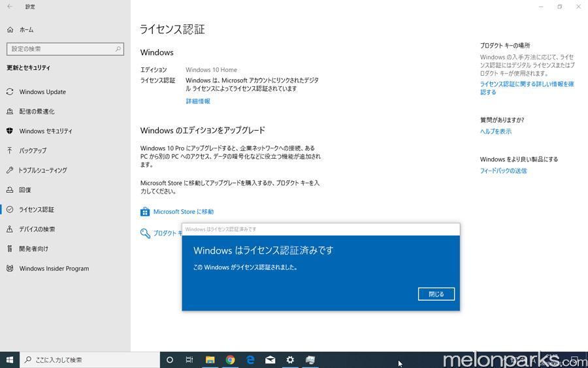The width and height of the screenshot is (588, 368).
Task: Click dialog title Windows はライセンス認証済みです
Action: pyautogui.click(x=263, y=250)
